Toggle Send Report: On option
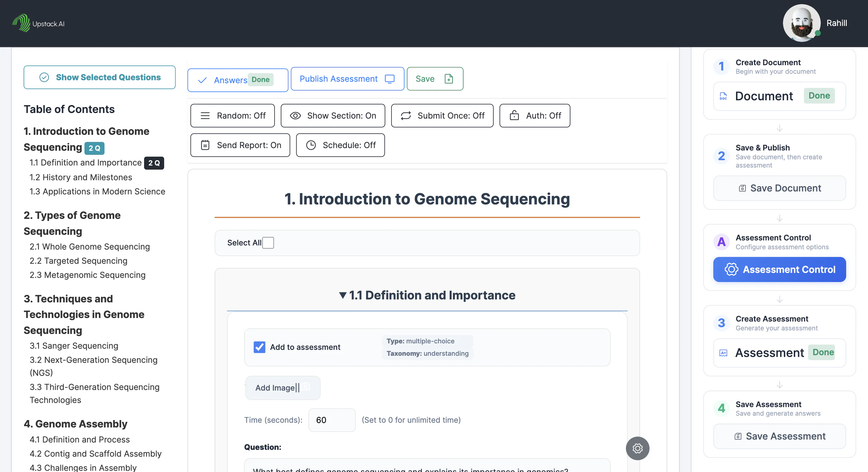This screenshot has height=472, width=868. (x=240, y=145)
